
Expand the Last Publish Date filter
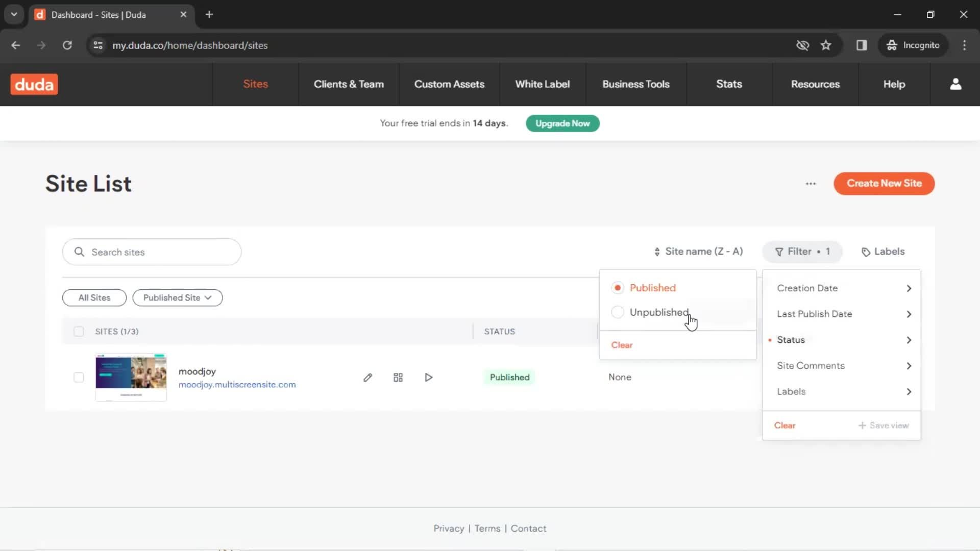pos(842,314)
